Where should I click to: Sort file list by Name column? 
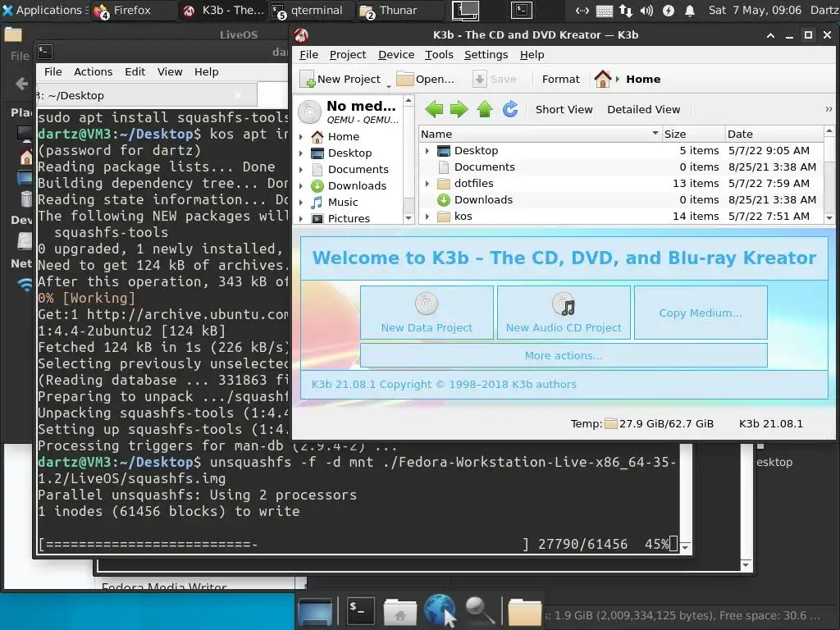[540, 134]
